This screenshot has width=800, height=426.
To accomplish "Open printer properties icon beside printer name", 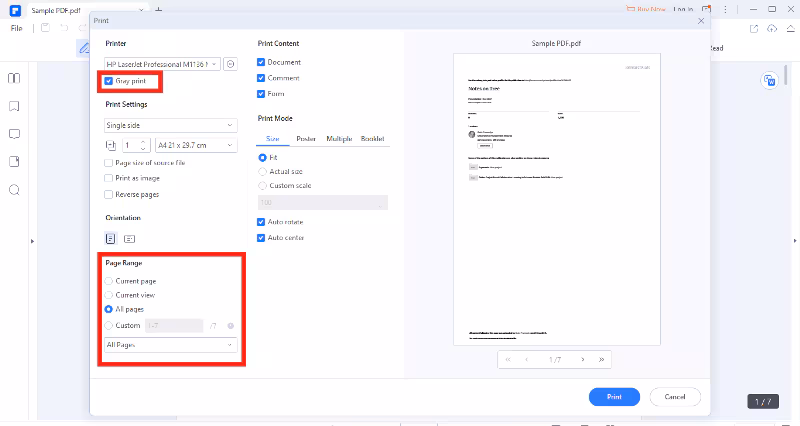I will point(230,64).
